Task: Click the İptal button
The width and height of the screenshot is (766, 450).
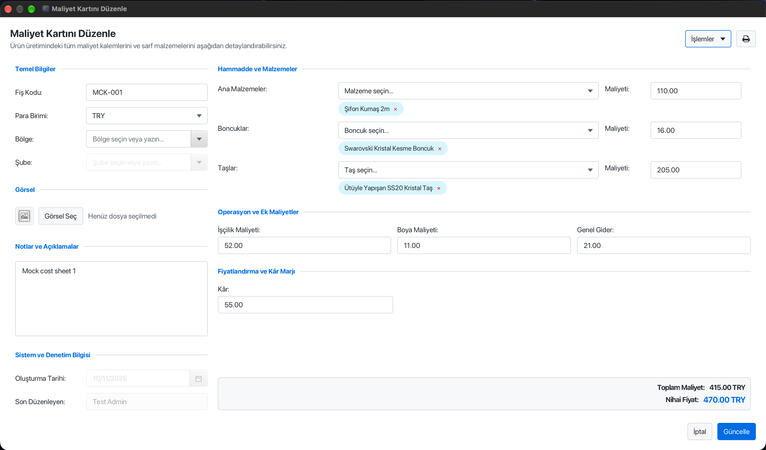Action: pos(700,431)
